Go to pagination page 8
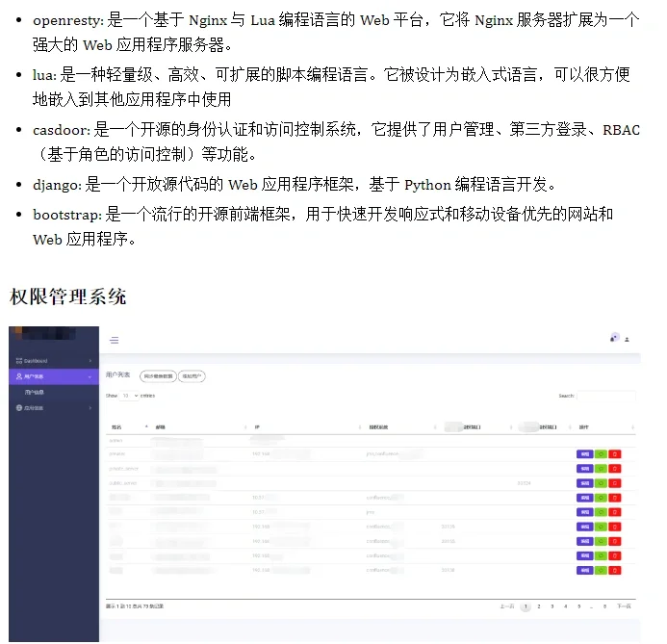This screenshot has height=644, width=667. tap(604, 606)
